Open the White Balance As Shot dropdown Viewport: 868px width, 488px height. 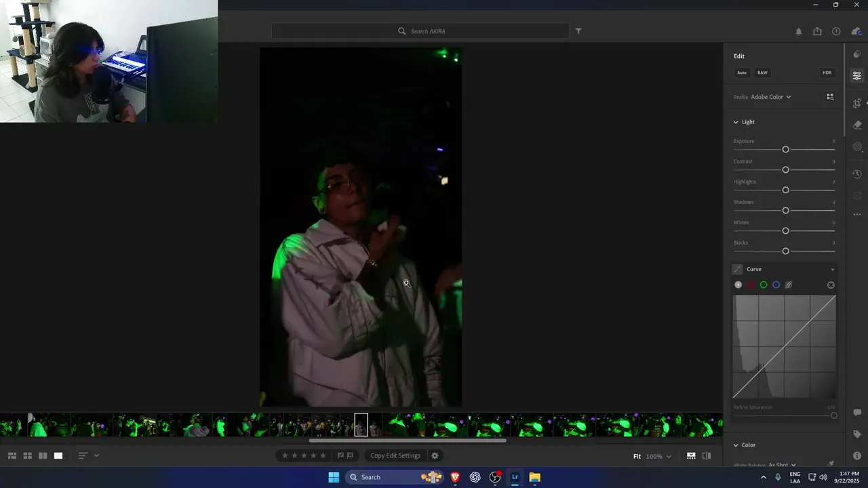(782, 465)
